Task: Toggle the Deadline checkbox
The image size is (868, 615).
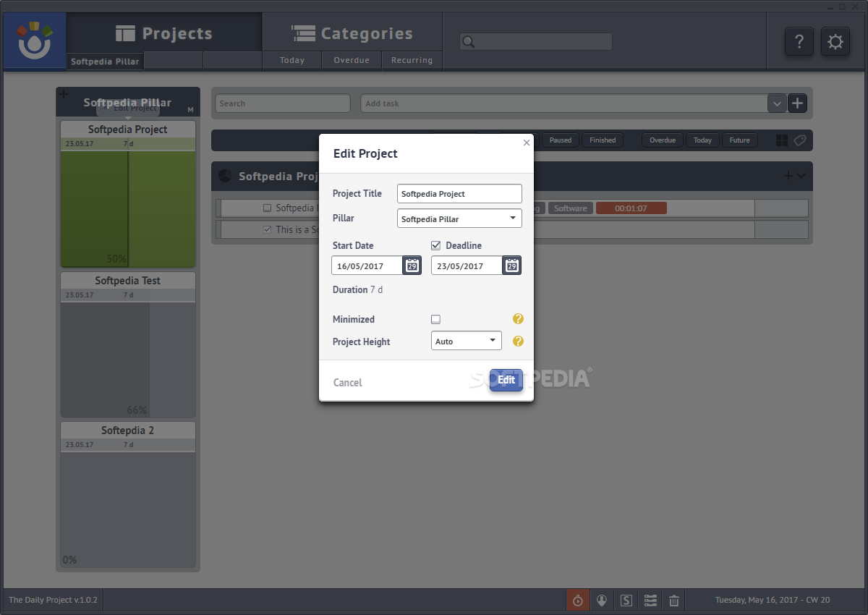Action: (x=435, y=245)
